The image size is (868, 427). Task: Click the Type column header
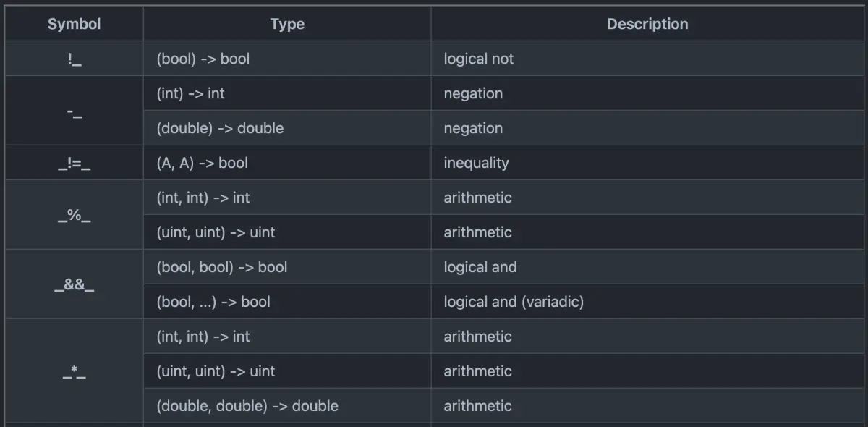[287, 24]
